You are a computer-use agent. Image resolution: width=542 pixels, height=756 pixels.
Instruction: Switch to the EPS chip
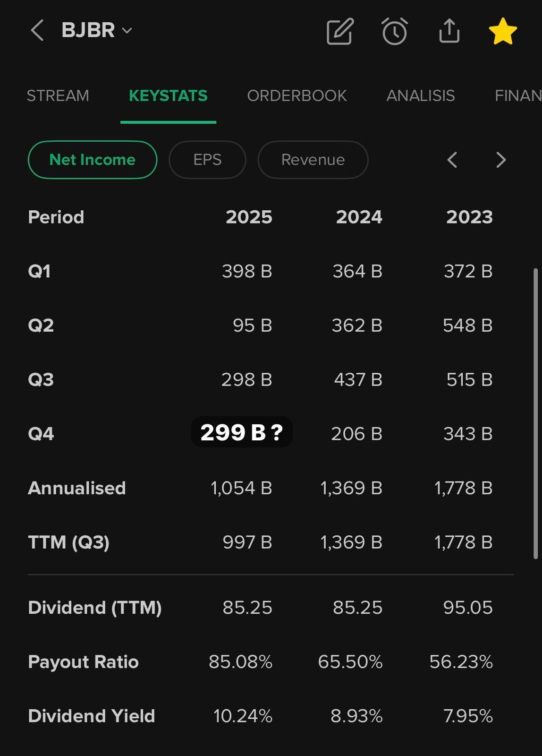(207, 160)
